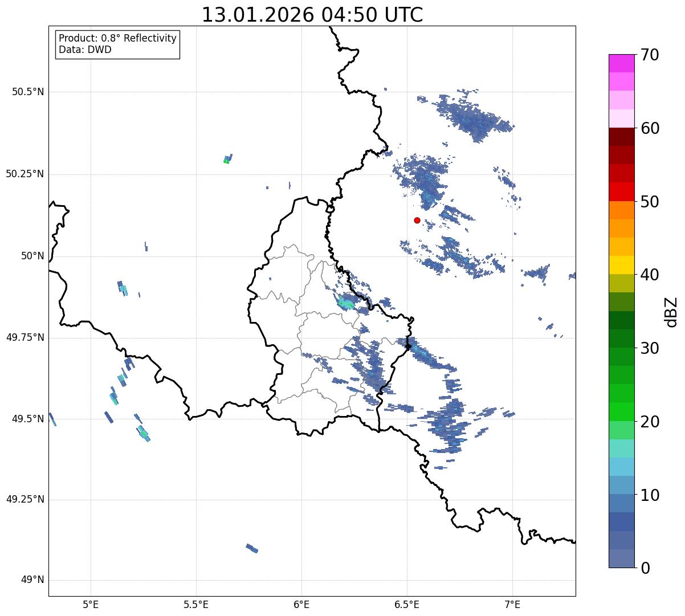Click the bright red swatch just above 50
Image resolution: width=685 pixels, height=616 pixels.
coord(621,191)
